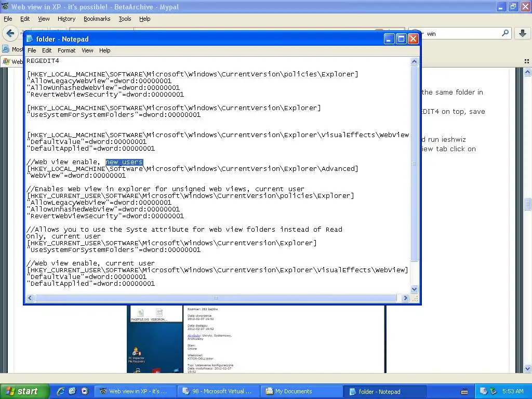Maximize the folder - Notepad window
The image size is (532, 399).
(x=401, y=39)
